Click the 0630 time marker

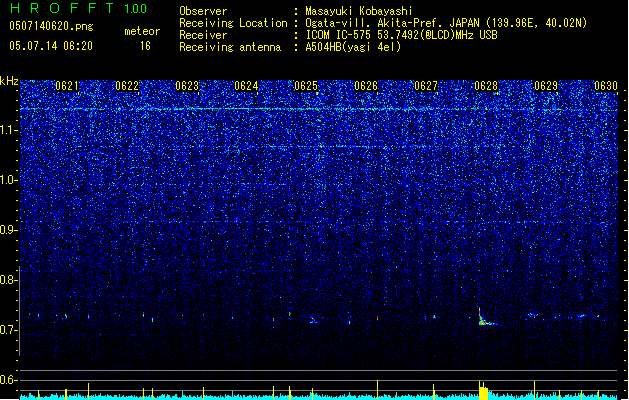[x=606, y=86]
